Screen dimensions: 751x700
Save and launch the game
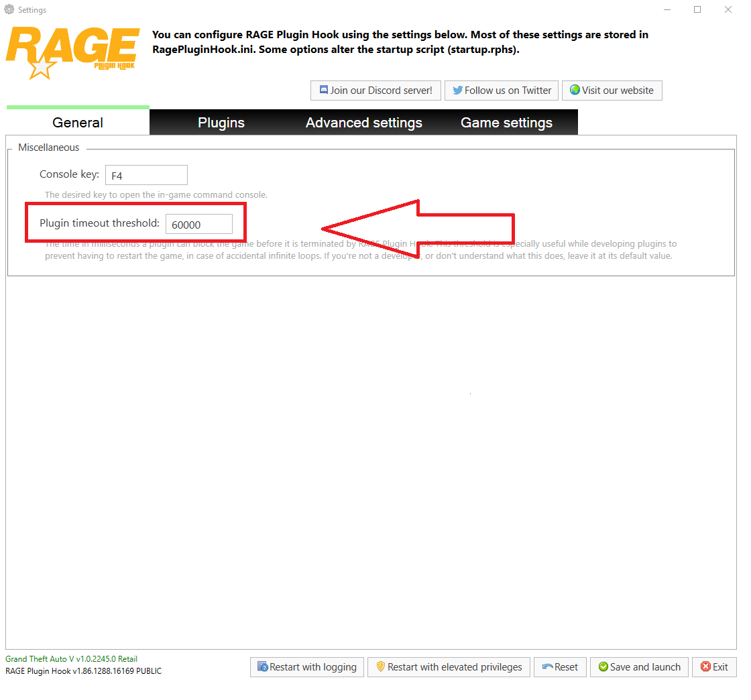(x=639, y=667)
